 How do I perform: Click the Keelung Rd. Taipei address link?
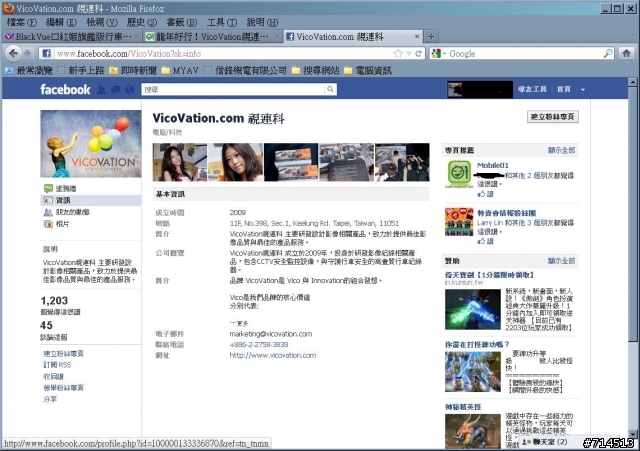pyautogui.click(x=314, y=223)
